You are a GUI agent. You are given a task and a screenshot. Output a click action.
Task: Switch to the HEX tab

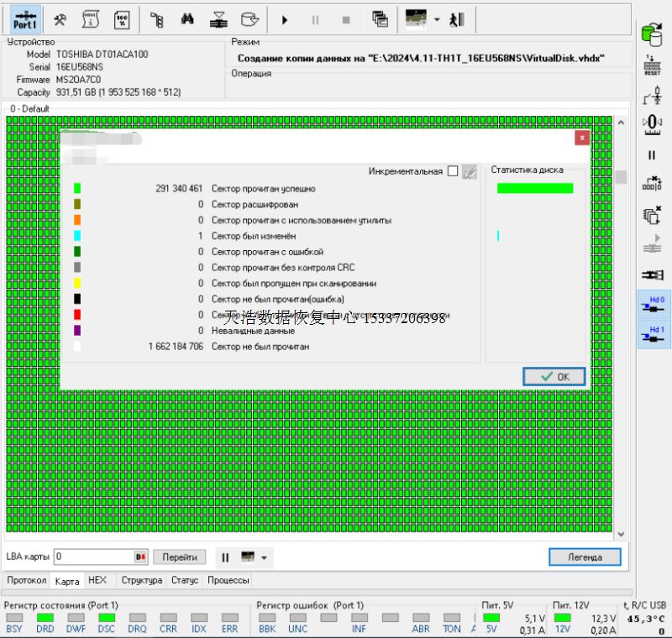click(x=97, y=580)
